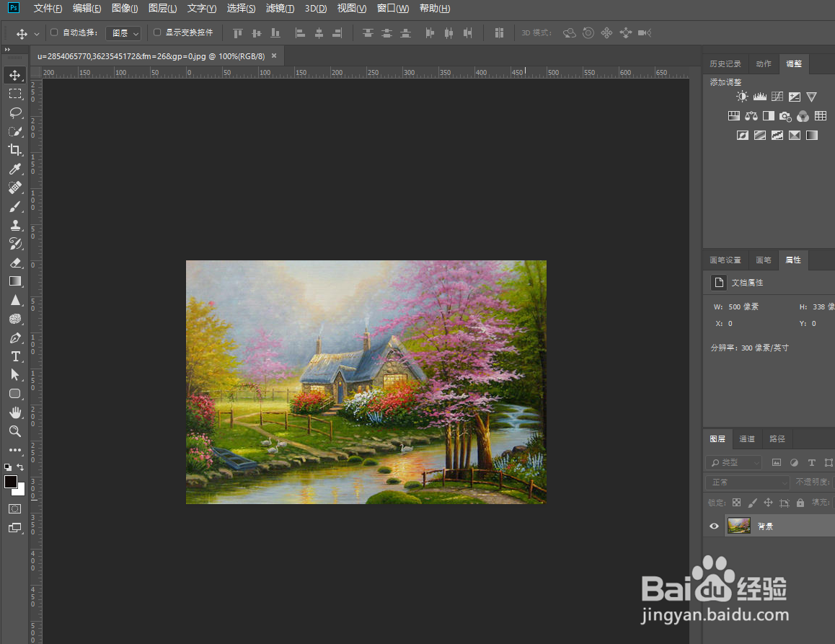The height and width of the screenshot is (644, 835).
Task: Select the Pen tool
Action: click(15, 338)
